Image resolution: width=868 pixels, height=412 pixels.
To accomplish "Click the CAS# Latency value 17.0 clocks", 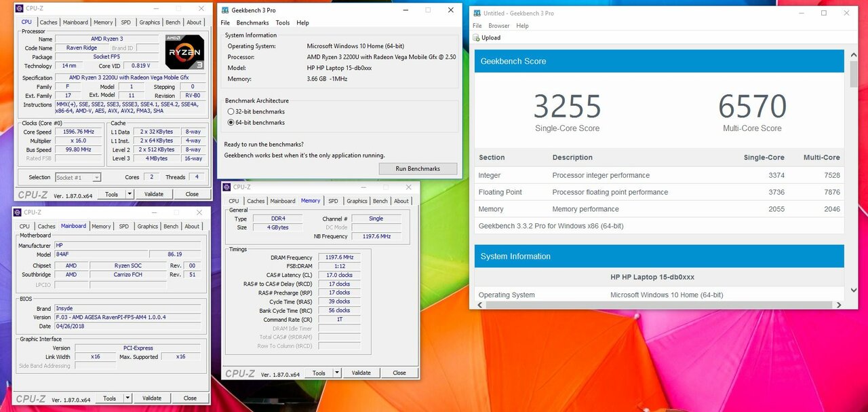I will [x=340, y=275].
